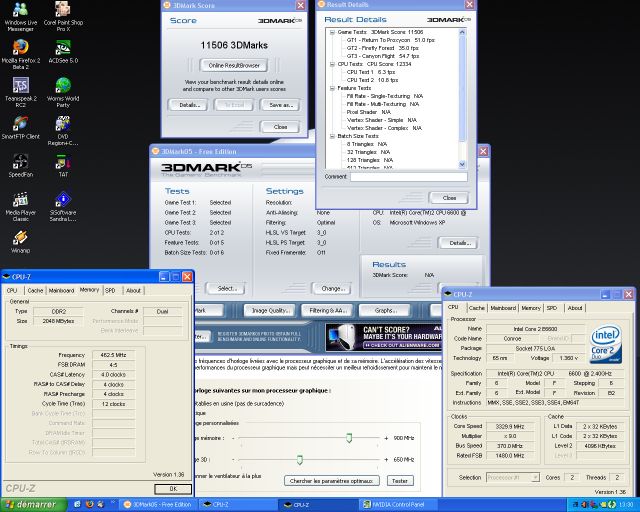This screenshot has height=512, width=640.
Task: Click the first quick launch icon beside démarrer
Action: click(77, 505)
